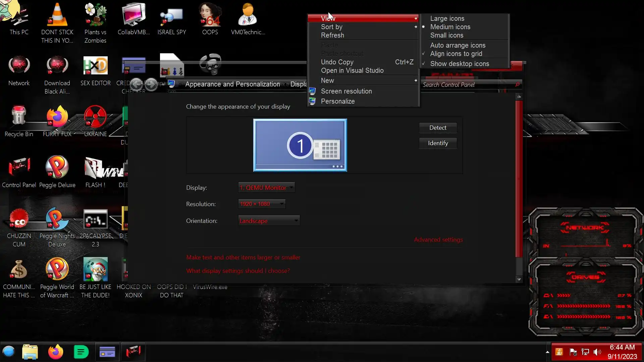Click Refresh in the context menu
Screen dimensions: 644x362
[332, 35]
